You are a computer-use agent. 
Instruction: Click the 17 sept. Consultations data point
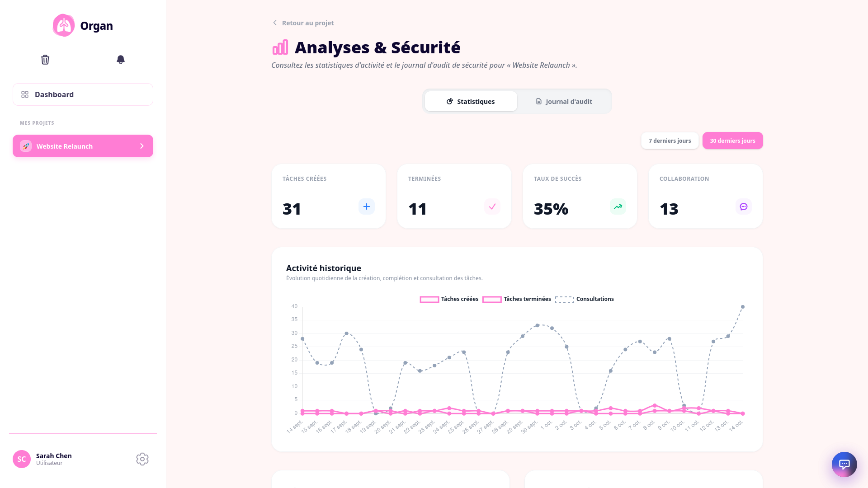[x=347, y=333]
